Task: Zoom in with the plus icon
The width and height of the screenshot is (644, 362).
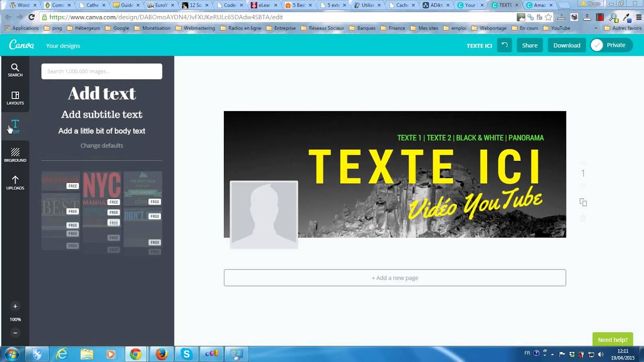Action: point(15,306)
